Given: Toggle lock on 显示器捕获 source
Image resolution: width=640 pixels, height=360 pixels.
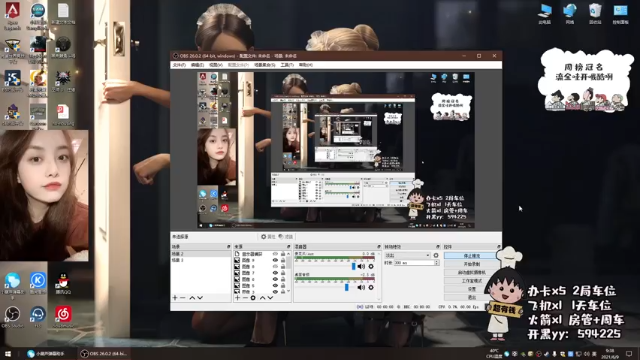Looking at the screenshot, I should [x=283, y=254].
